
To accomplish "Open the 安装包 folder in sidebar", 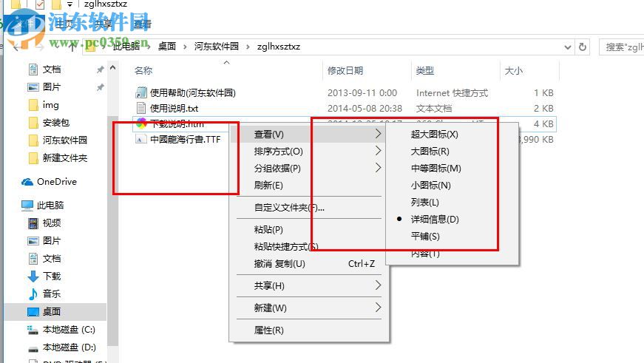I will (56, 123).
